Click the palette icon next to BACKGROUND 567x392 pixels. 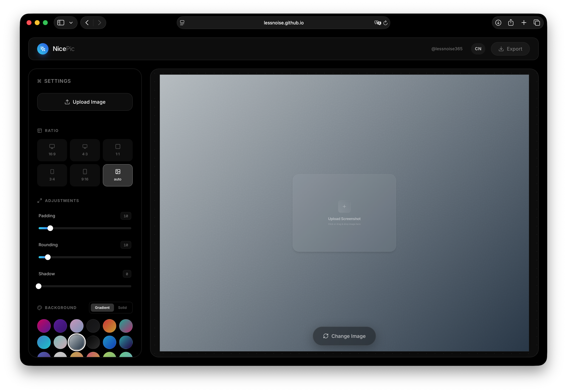[40, 307]
